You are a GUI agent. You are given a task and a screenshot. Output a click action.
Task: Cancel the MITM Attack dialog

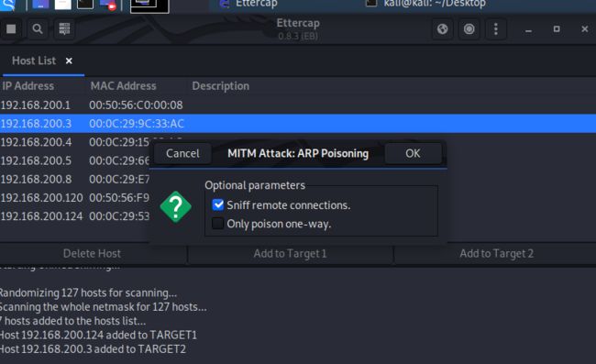click(182, 153)
